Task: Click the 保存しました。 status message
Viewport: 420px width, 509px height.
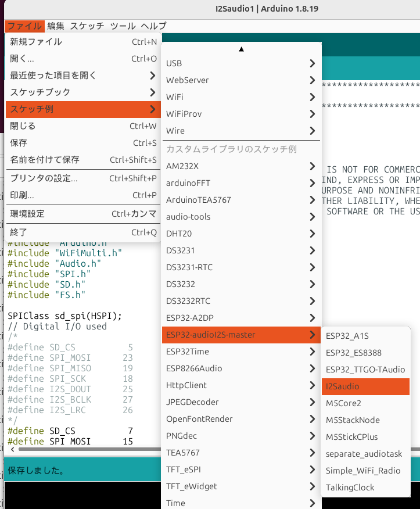Action: [36, 471]
